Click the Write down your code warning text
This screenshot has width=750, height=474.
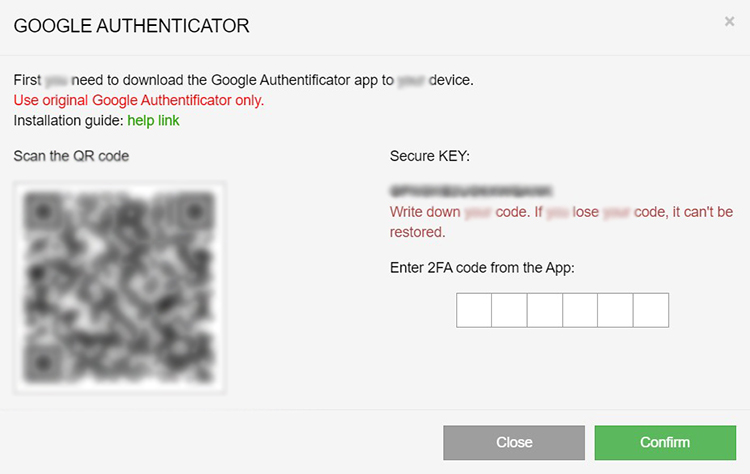[x=561, y=221]
